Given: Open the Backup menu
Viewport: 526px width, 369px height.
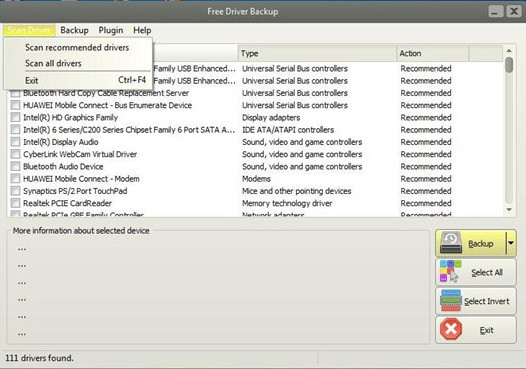Looking at the screenshot, I should click(74, 30).
